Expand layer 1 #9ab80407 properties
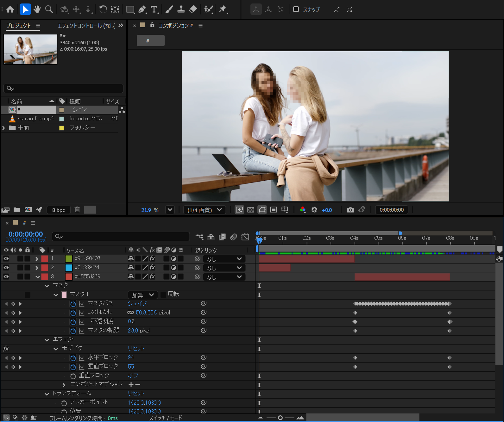Screen dimensions: 504x422 (37, 259)
